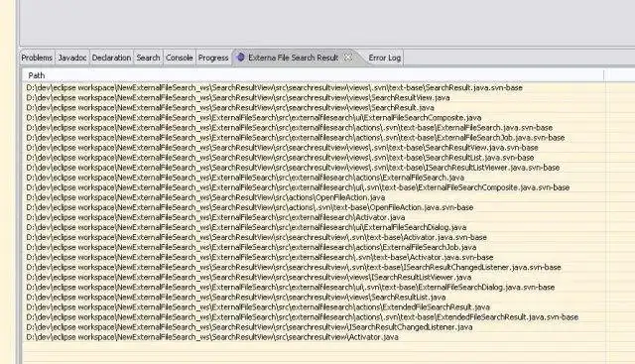Select the searchresultview\Activator.java row
635x364 pixels.
tap(313, 337)
